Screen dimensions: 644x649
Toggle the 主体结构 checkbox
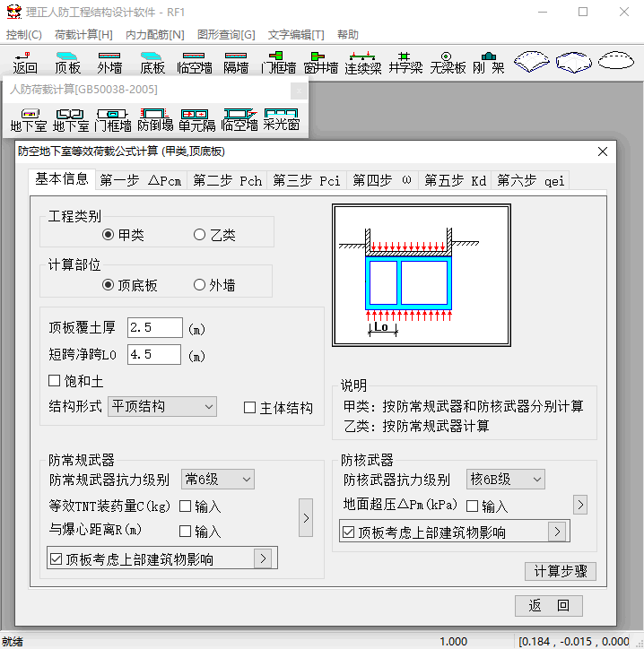point(251,408)
